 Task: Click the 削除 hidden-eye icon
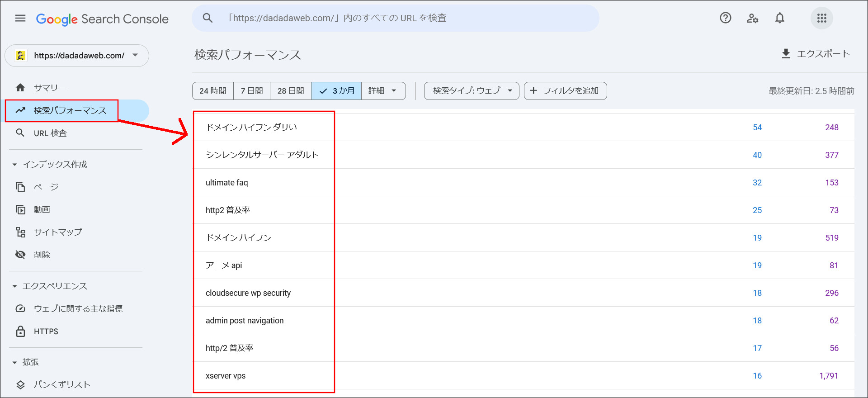[20, 255]
